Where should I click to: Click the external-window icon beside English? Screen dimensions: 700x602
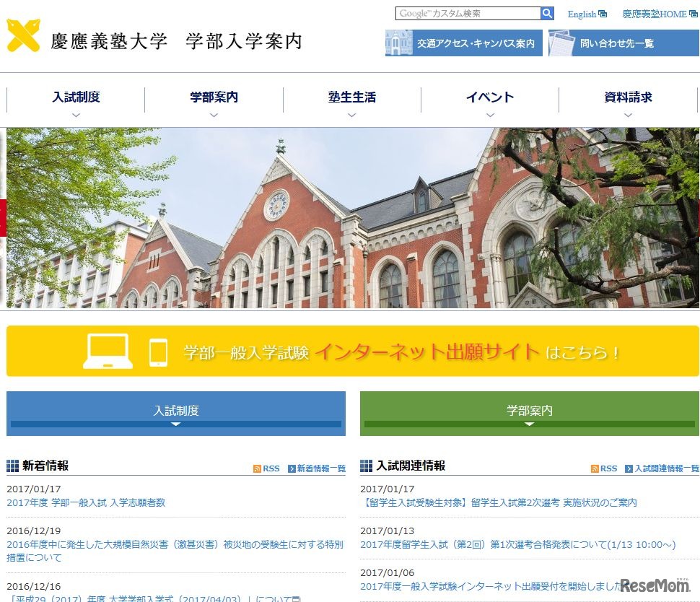point(603,14)
